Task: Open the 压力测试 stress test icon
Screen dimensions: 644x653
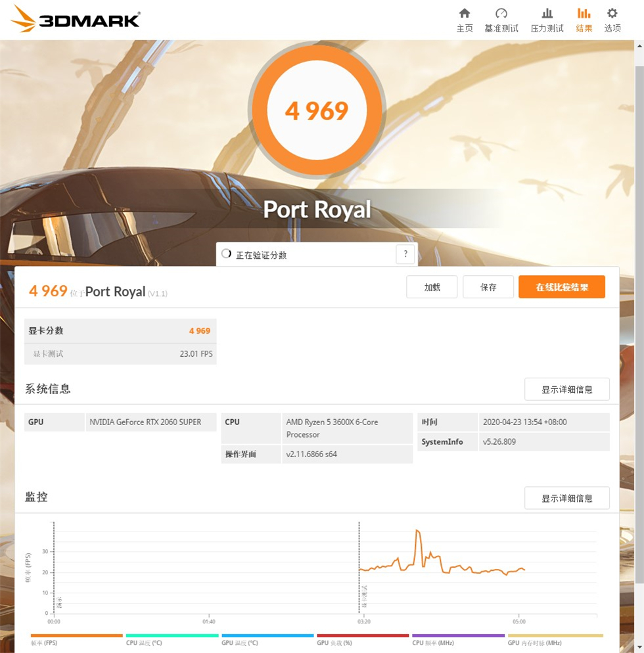Action: [x=547, y=13]
